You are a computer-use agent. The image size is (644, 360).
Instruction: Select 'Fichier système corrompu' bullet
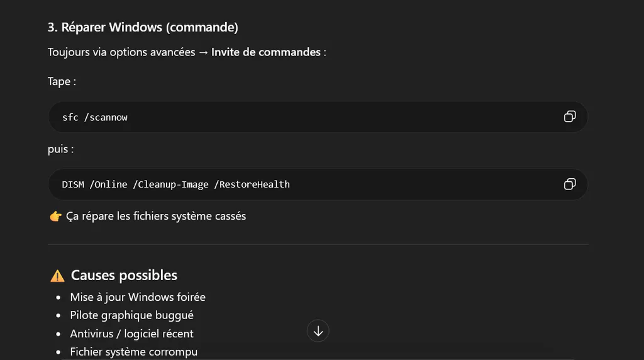[x=133, y=352]
